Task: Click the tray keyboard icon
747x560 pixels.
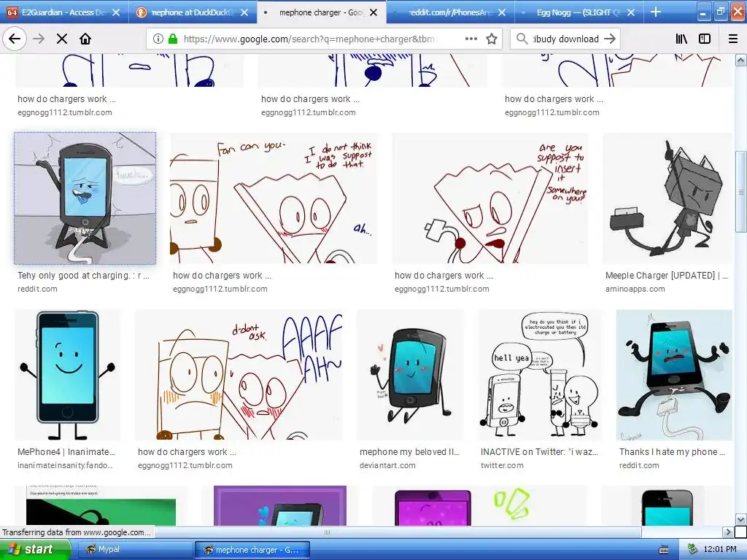Action: pos(664,550)
